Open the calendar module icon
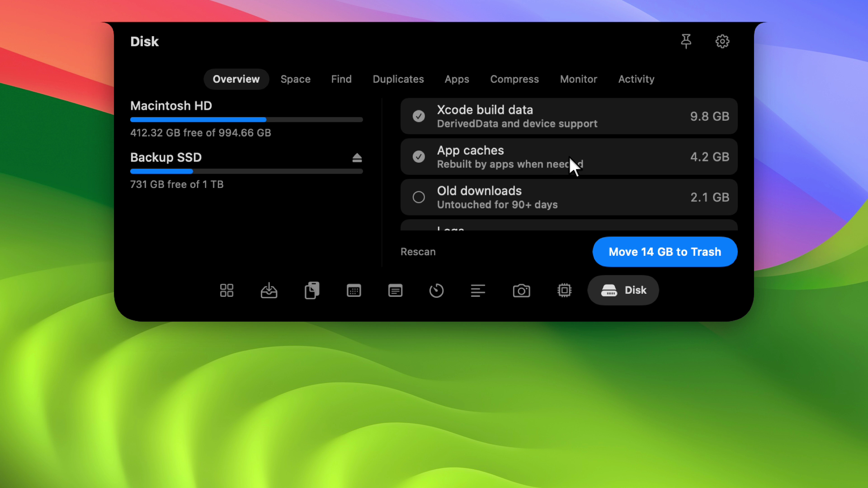The height and width of the screenshot is (488, 868). coord(354,290)
